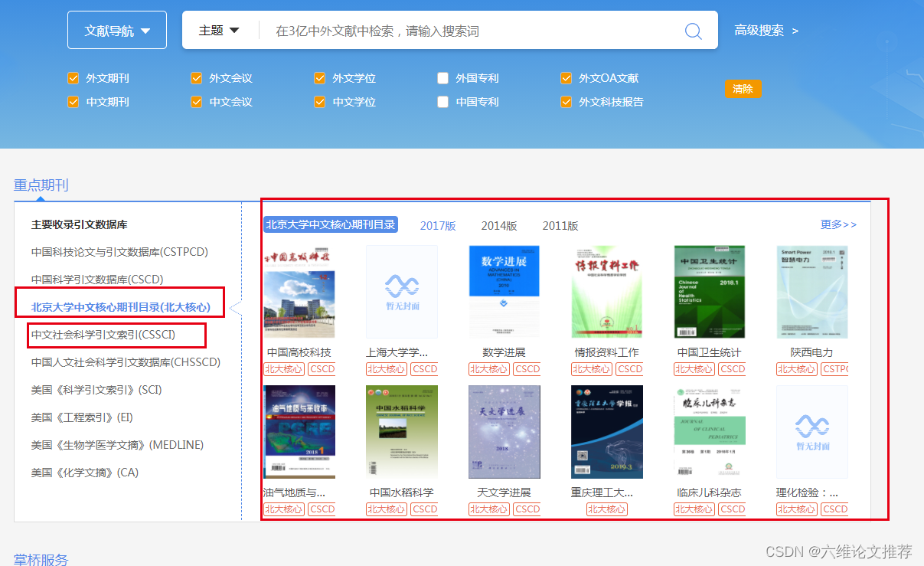Open the 情报资料工作 journal cover

(x=607, y=292)
